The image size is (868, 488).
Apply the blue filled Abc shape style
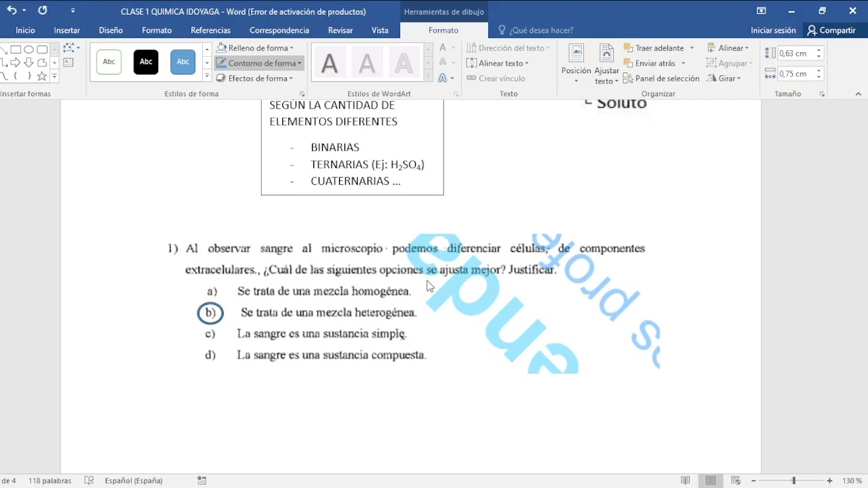tap(182, 62)
